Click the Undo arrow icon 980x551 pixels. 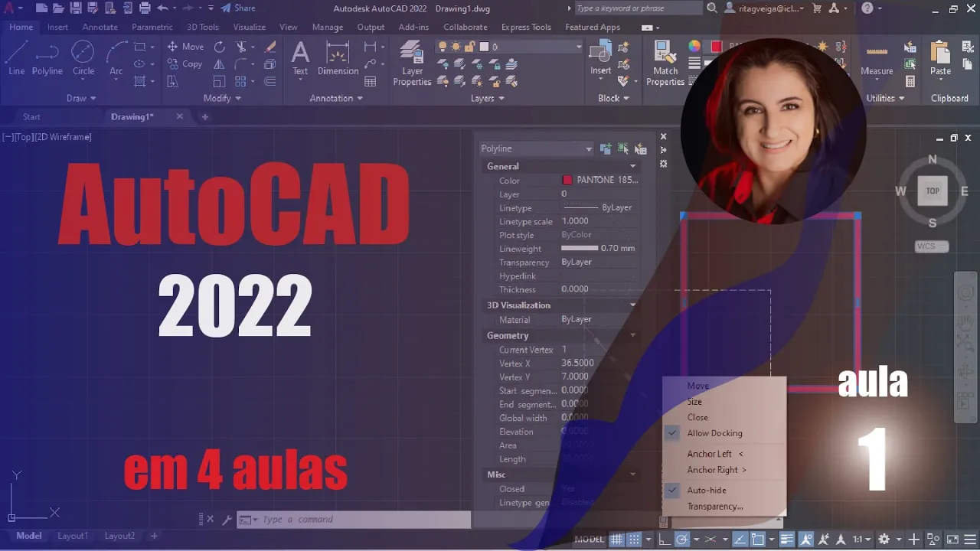click(x=162, y=8)
